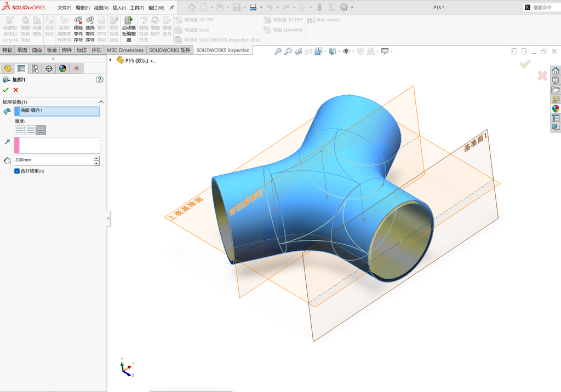Viewport: 561px width, 392px height.
Task: Confirm 加厚1 with the green checkmark
Action: pos(5,90)
